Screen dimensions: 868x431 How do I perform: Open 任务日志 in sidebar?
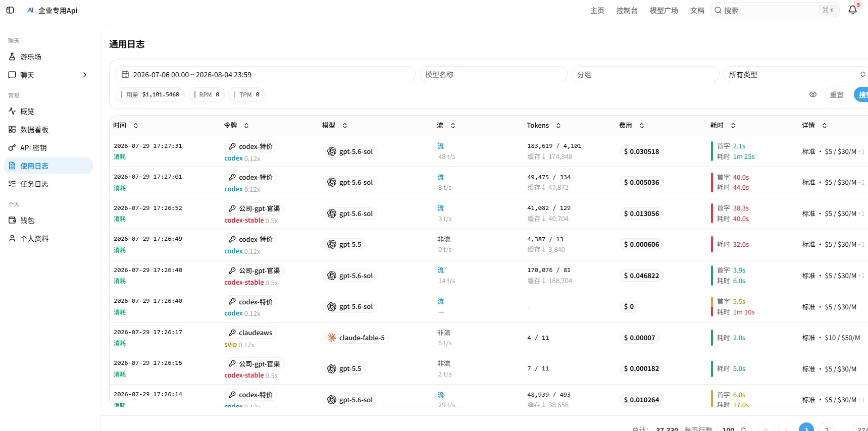48,184
